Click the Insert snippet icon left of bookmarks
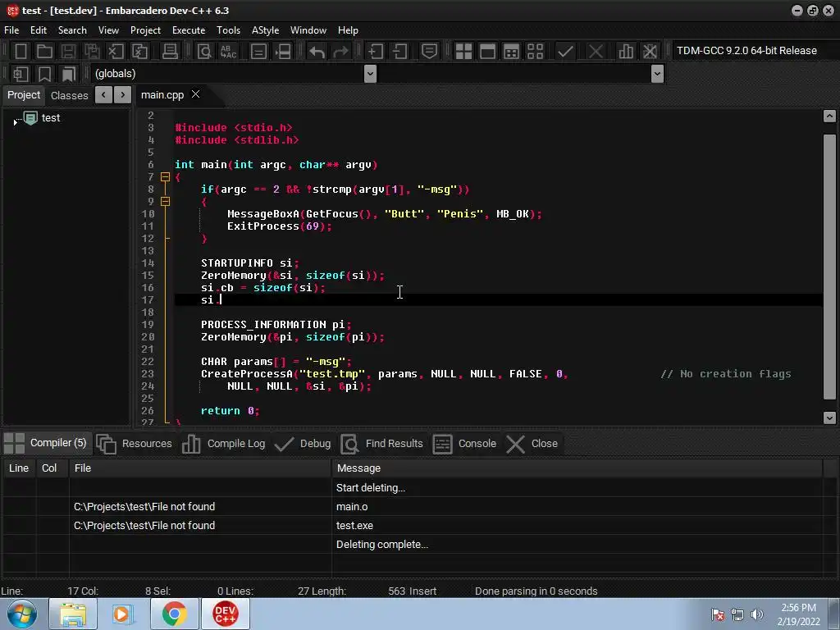The height and width of the screenshot is (630, 840). pyautogui.click(x=21, y=73)
